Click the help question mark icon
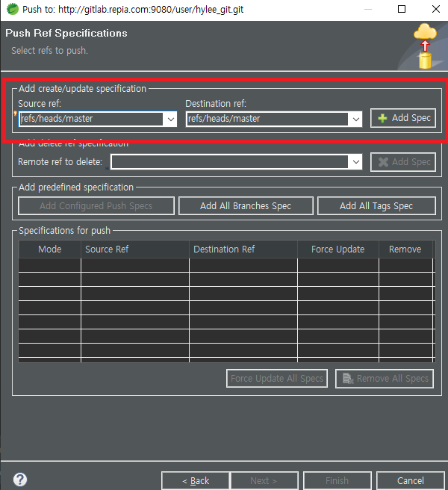This screenshot has width=448, height=490. [x=20, y=480]
